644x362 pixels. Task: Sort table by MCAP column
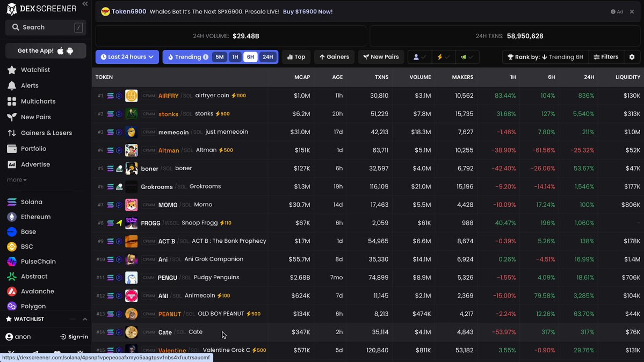(302, 77)
